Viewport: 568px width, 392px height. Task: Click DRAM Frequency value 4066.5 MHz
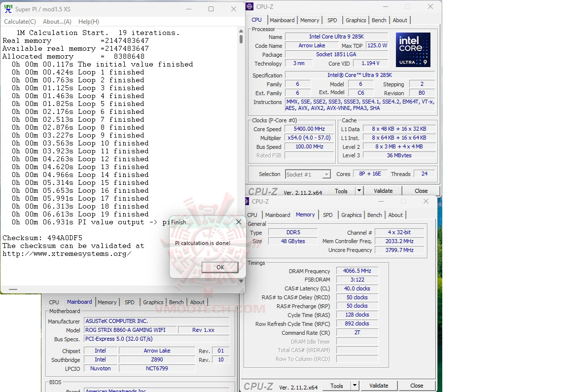[357, 271]
